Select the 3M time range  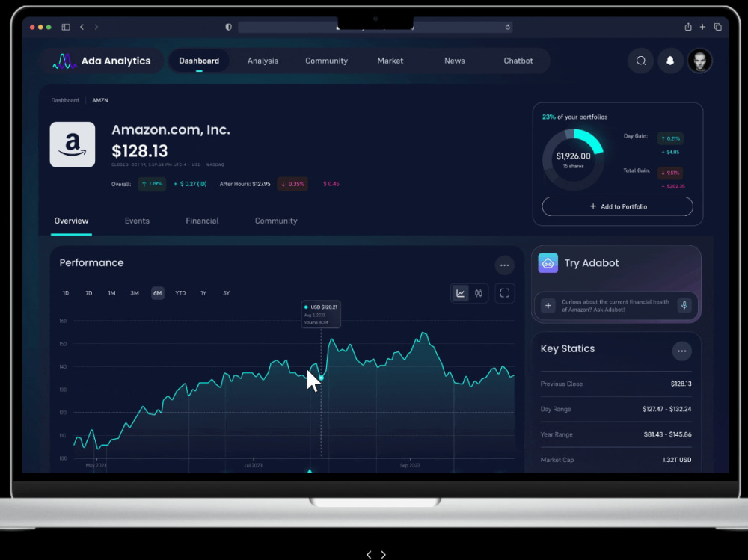pyautogui.click(x=135, y=293)
